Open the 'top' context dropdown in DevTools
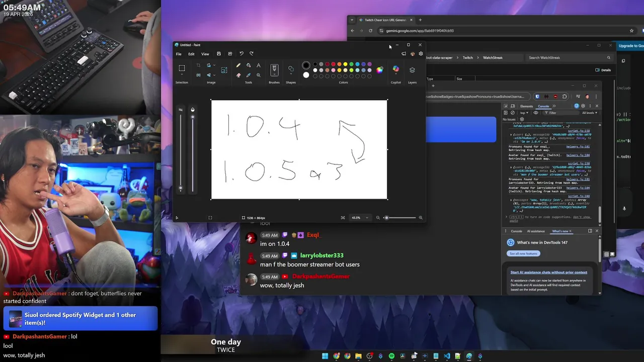644x362 pixels. [x=524, y=113]
